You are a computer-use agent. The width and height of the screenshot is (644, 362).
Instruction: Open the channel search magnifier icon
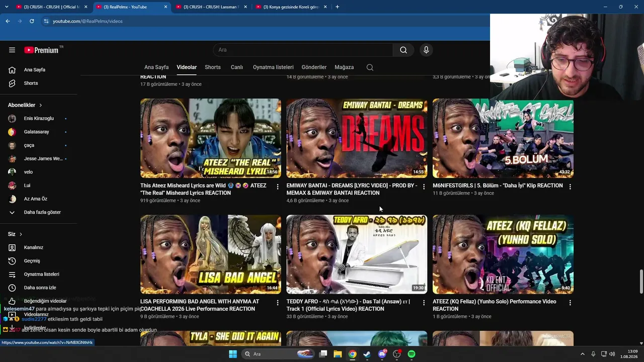pos(370,67)
